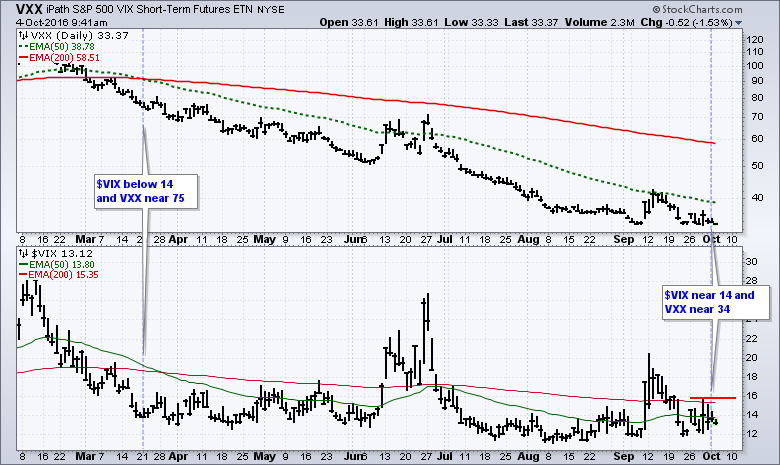Click the Volume 2.3M reading
The width and height of the screenshot is (780, 465).
point(599,22)
